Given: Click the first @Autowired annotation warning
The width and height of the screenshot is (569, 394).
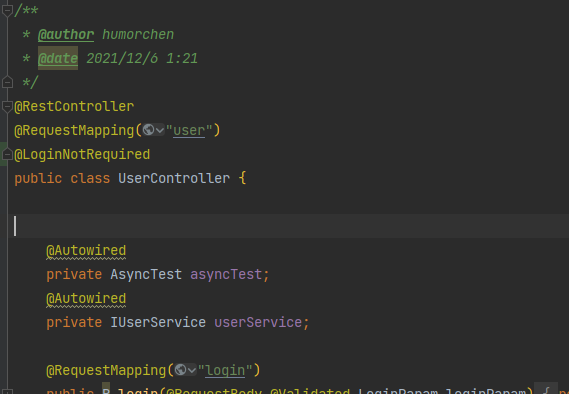Looking at the screenshot, I should pyautogui.click(x=86, y=251).
